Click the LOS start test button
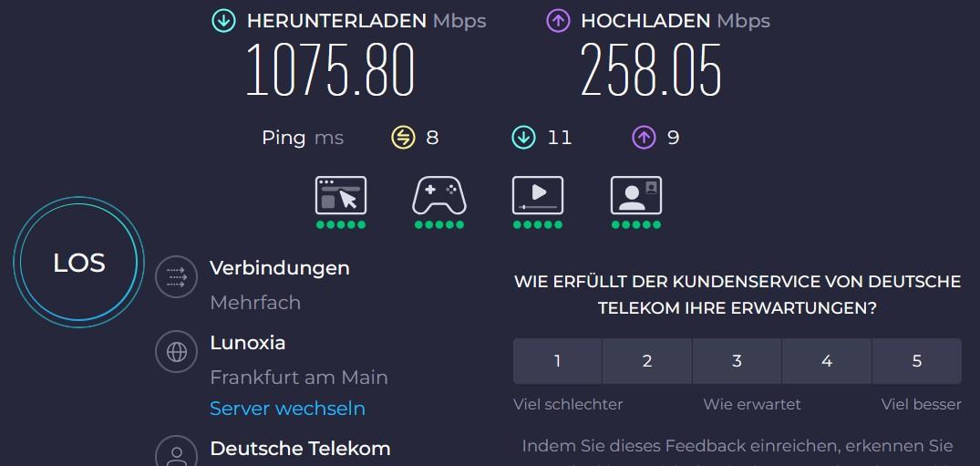980x466 pixels. point(79,264)
